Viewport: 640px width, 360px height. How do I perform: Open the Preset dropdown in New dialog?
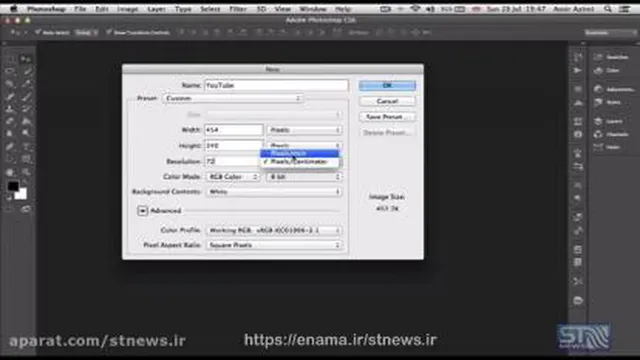(233, 98)
